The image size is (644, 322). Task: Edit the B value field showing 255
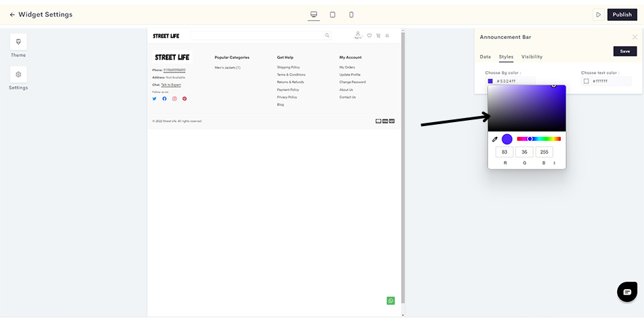click(544, 152)
